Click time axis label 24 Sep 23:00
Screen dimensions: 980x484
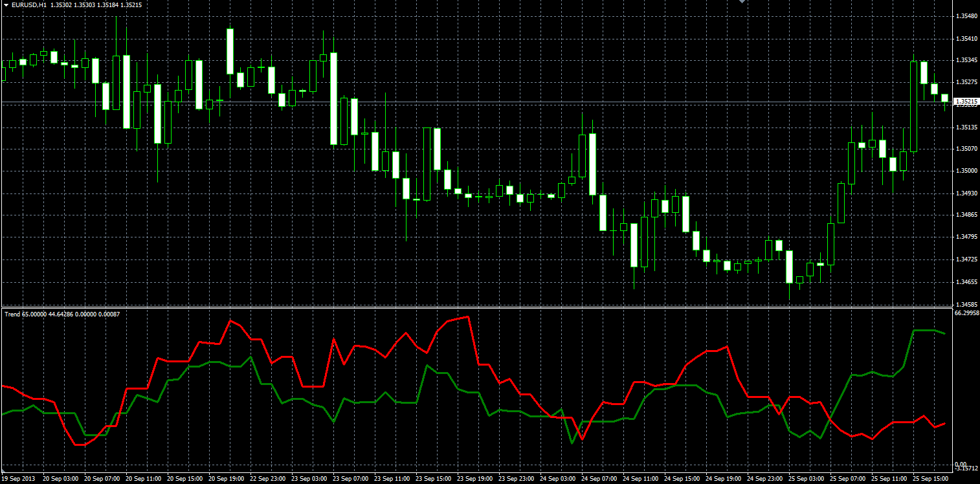coord(764,479)
